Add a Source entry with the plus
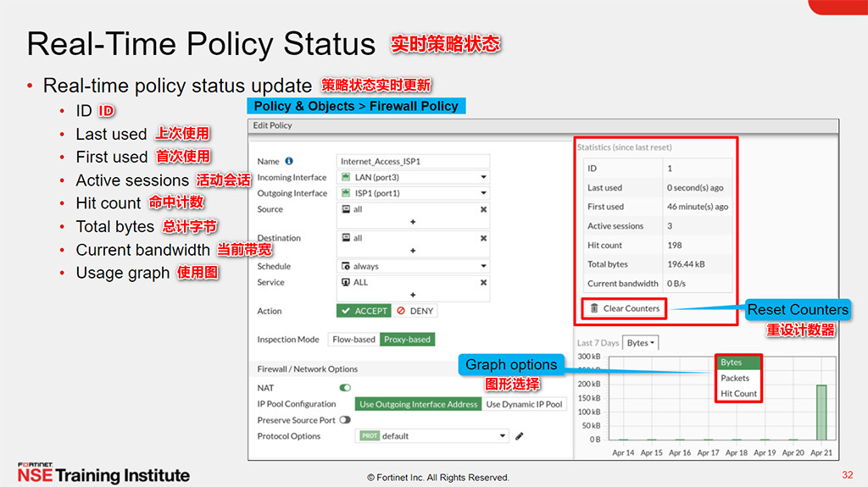868x487 pixels. coord(413,222)
